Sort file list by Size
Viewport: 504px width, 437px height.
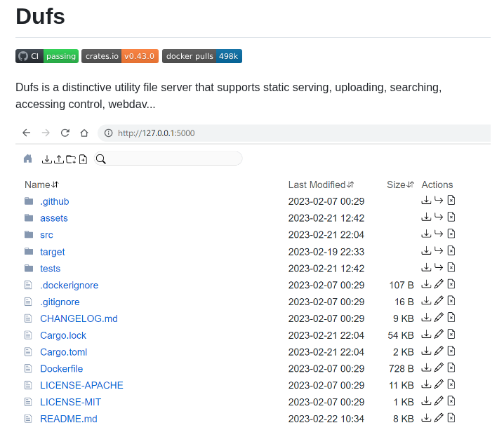[401, 184]
